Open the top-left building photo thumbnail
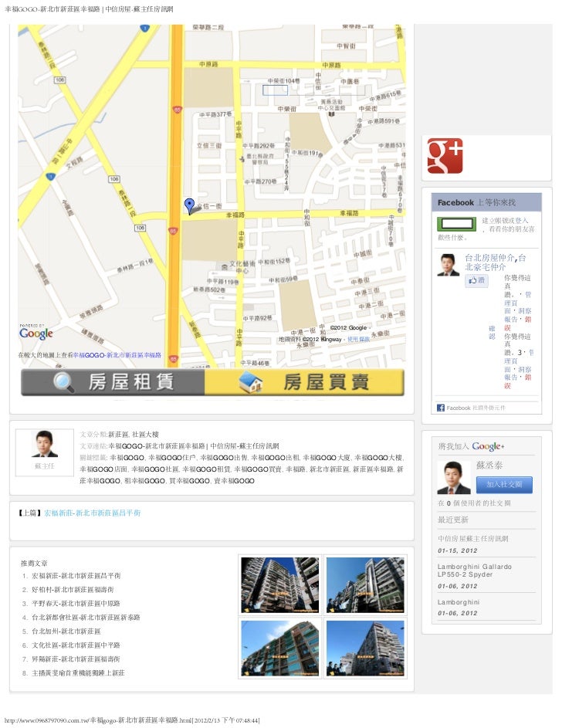The image size is (562, 728). [279, 585]
